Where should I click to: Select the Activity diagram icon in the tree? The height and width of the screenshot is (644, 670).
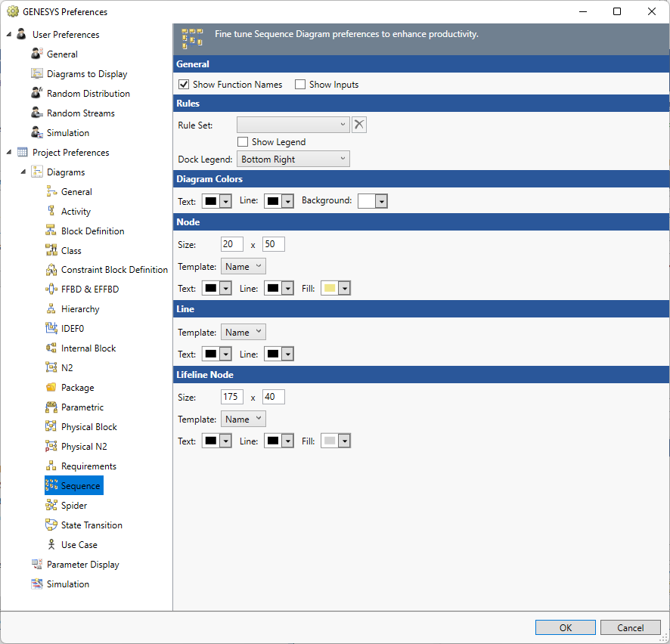(52, 211)
